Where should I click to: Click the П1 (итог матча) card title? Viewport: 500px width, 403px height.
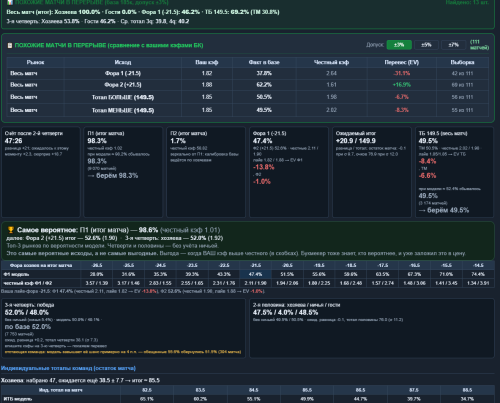[106, 133]
